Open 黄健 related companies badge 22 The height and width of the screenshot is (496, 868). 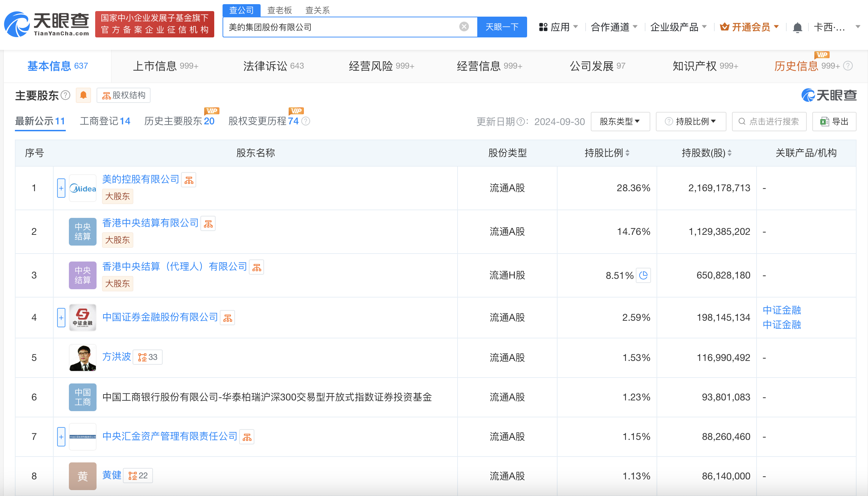138,476
